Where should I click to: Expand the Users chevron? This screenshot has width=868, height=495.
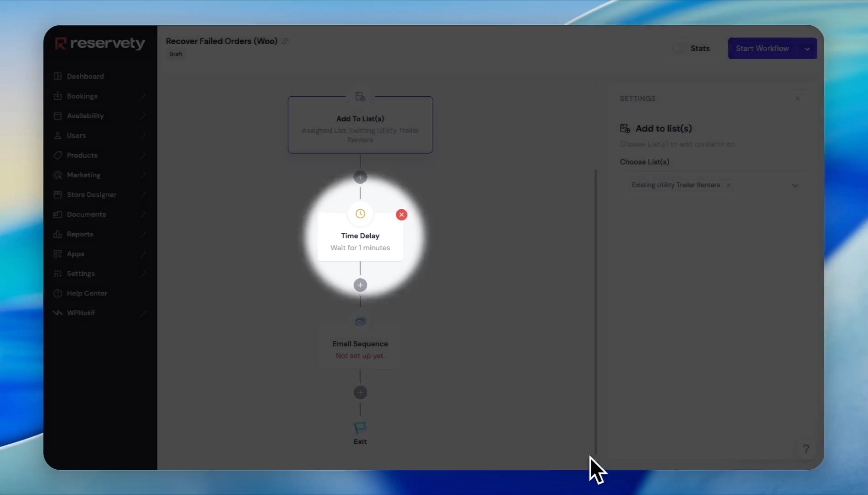coord(143,135)
